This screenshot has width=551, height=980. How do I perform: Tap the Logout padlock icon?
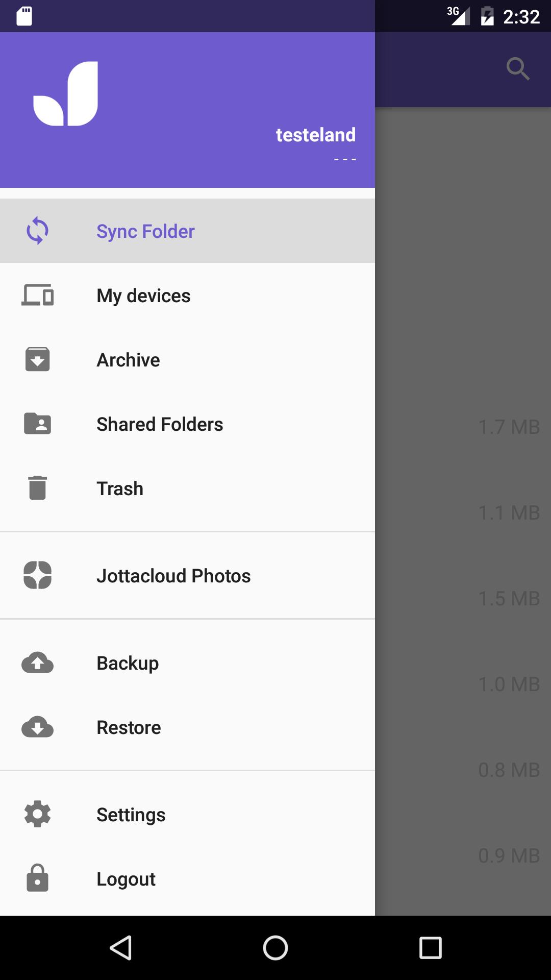pos(37,878)
